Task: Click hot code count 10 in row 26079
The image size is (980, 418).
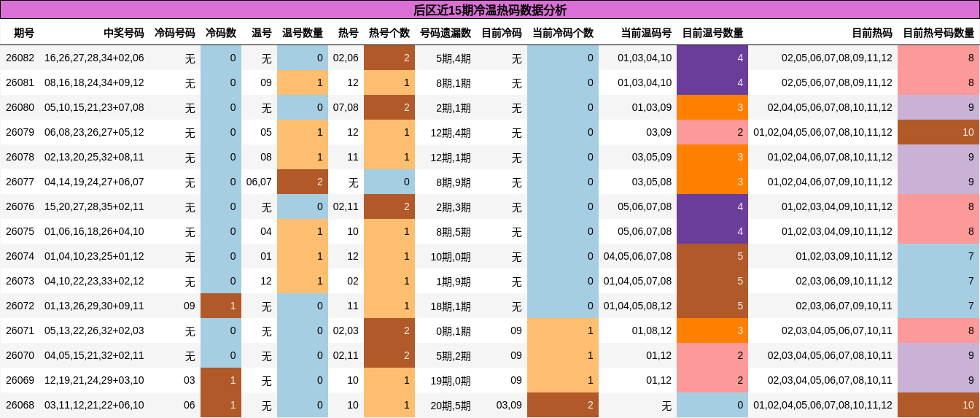Action: 938,132
